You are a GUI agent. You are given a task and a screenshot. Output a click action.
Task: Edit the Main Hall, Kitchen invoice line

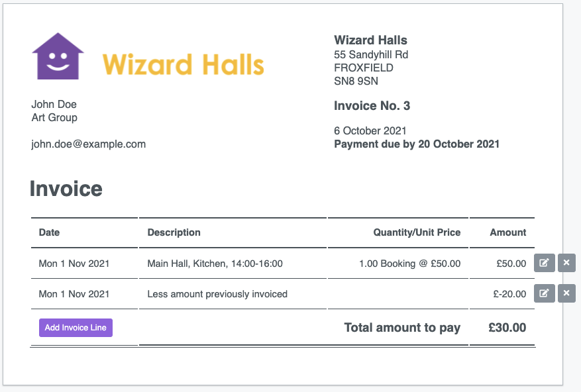(x=544, y=263)
